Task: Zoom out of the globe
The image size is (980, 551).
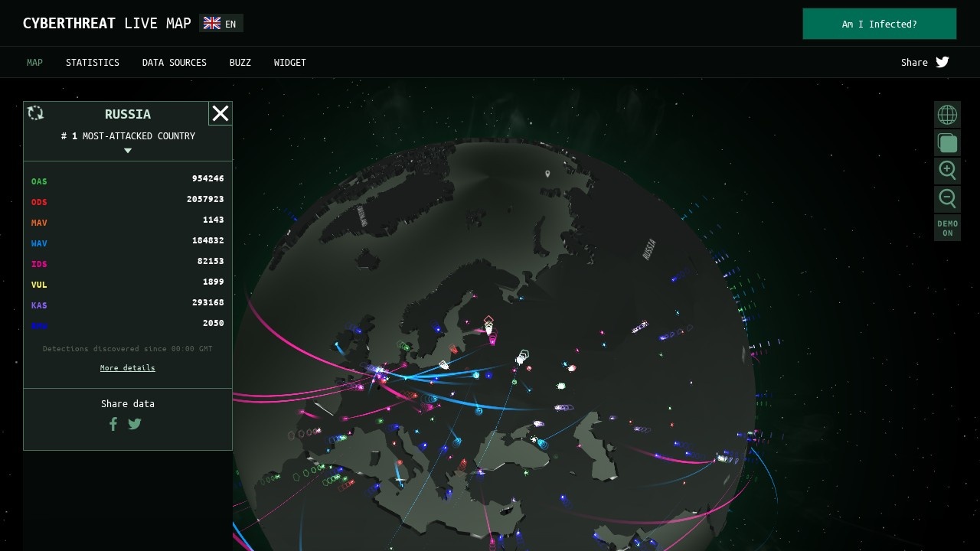Action: pyautogui.click(x=947, y=199)
